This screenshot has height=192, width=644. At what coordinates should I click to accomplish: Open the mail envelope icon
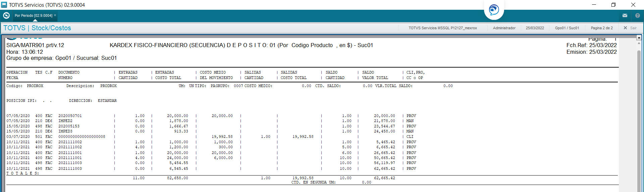pos(625,15)
